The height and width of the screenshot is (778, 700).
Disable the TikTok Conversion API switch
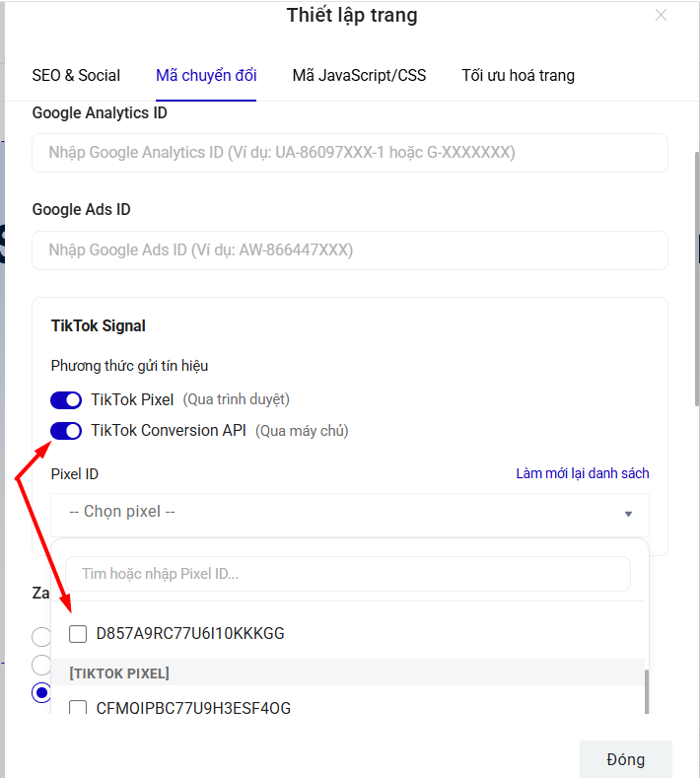coord(66,431)
